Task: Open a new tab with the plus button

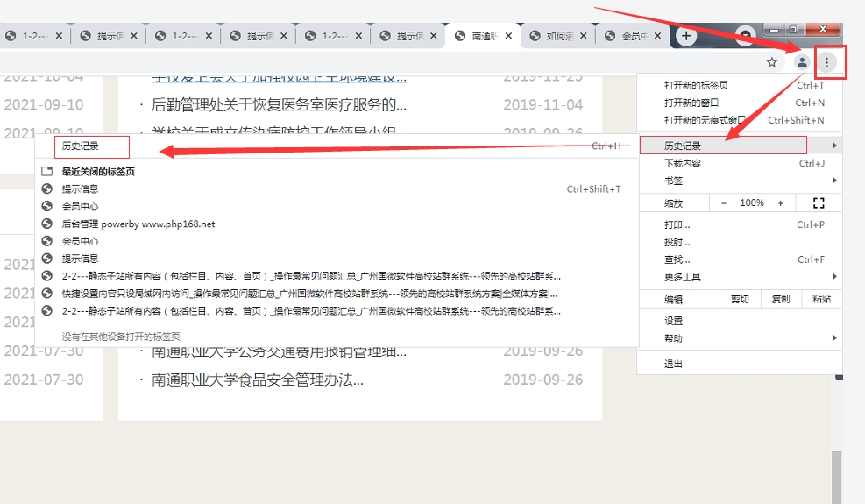Action: click(686, 36)
